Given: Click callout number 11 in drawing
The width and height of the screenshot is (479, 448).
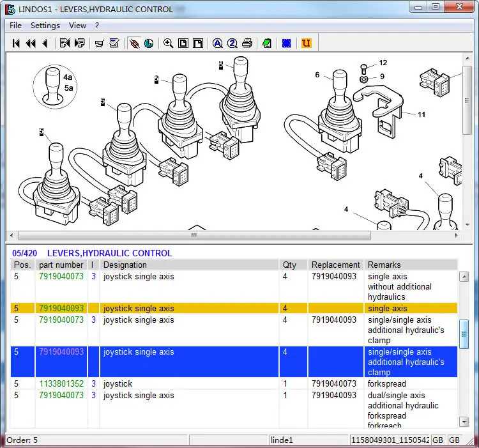Looking at the screenshot, I should [x=422, y=114].
